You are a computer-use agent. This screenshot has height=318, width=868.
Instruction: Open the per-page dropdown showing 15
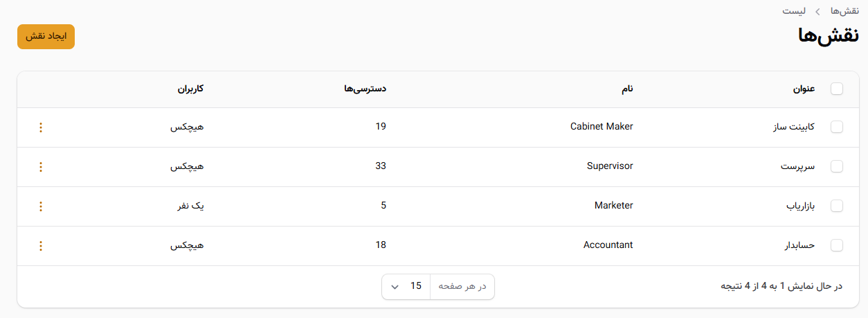406,286
